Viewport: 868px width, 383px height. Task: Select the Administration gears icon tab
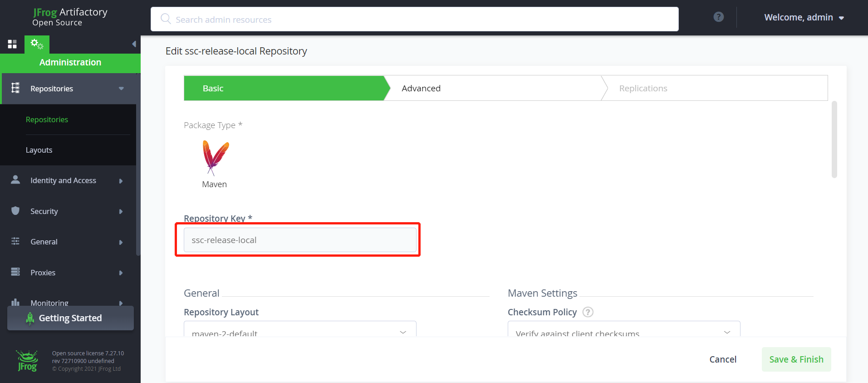(x=37, y=44)
